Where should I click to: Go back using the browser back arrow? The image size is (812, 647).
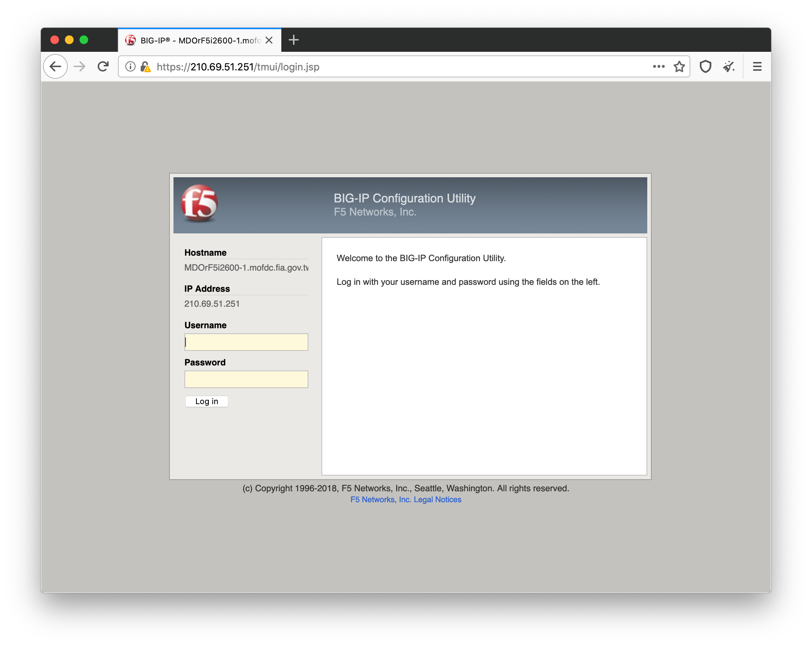55,67
